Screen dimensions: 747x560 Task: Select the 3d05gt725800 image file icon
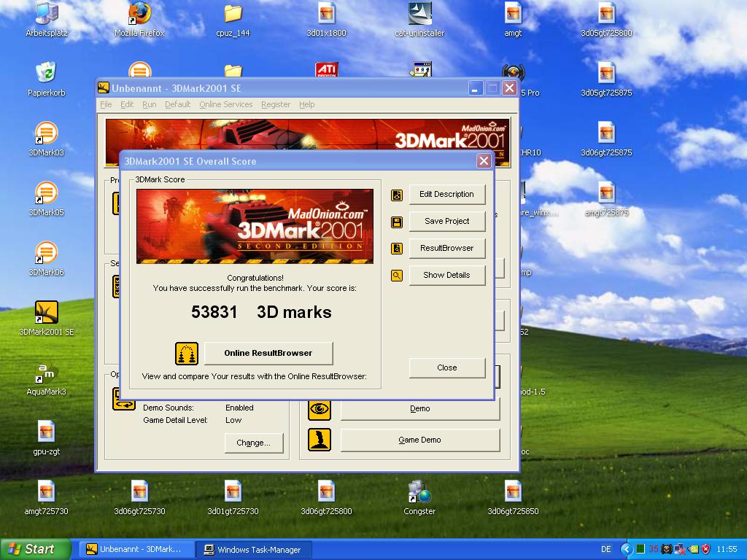tap(606, 20)
